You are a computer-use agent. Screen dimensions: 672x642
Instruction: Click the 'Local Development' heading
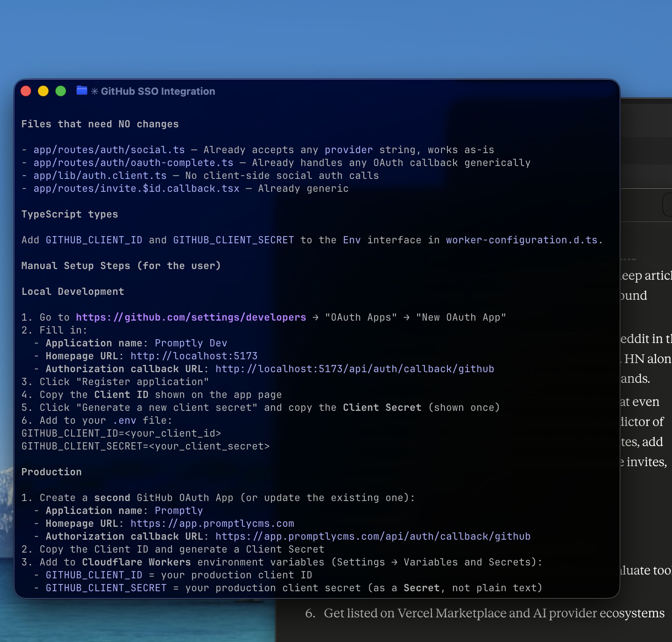pyautogui.click(x=73, y=291)
